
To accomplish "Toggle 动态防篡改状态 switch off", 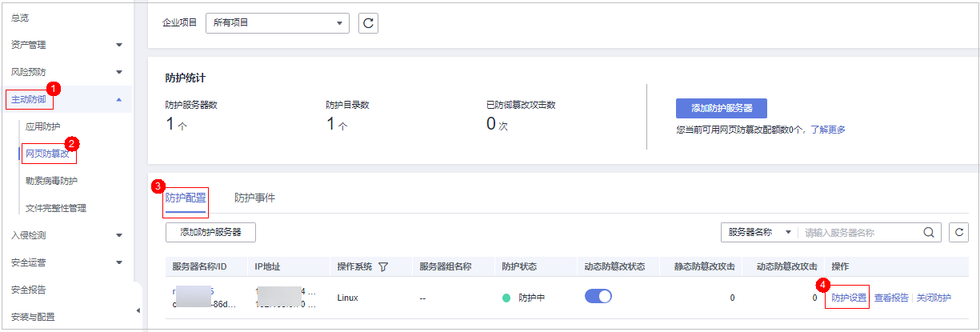I will 598,297.
